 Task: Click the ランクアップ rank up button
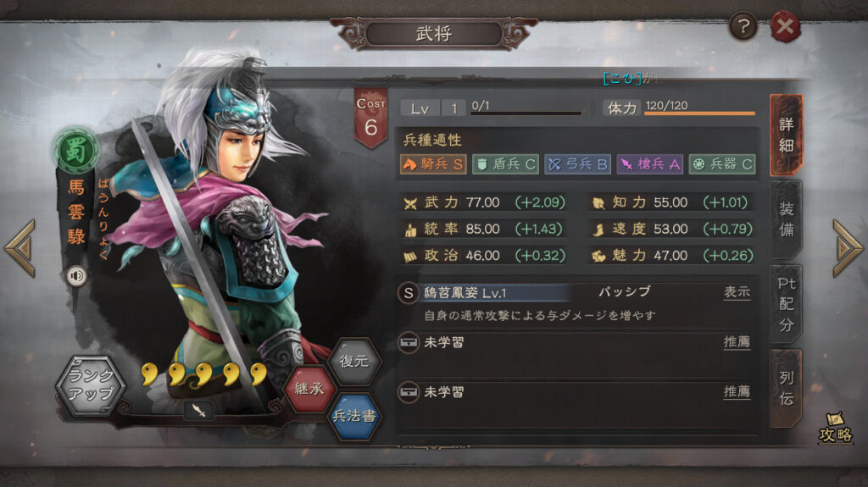(x=90, y=385)
